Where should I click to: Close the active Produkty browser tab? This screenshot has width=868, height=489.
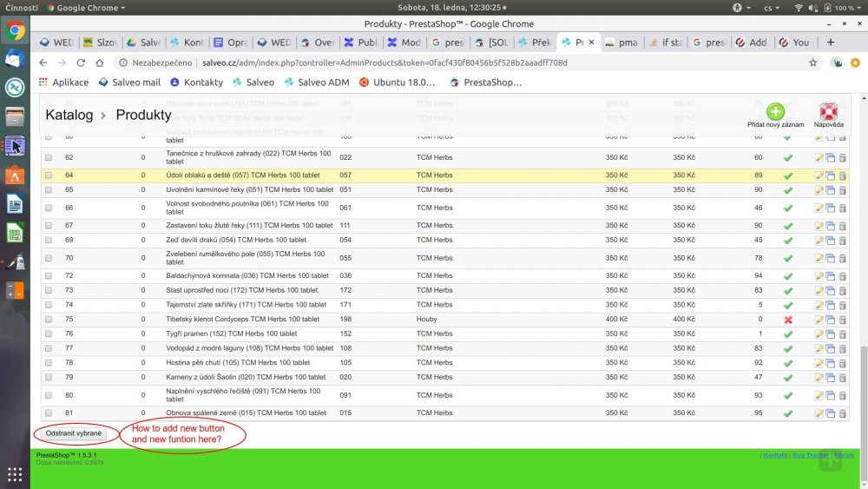point(591,42)
